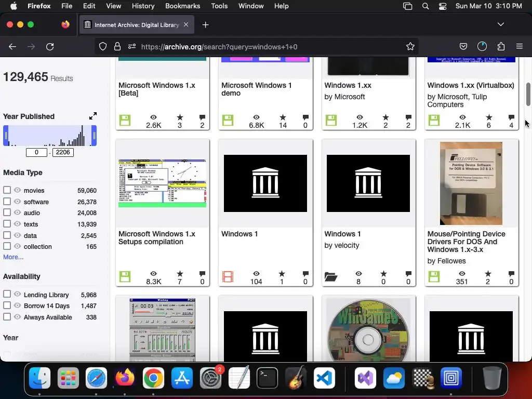This screenshot has height=399, width=532.
Task: Open Windows 1.xx (Virtualbox) item
Action: click(x=471, y=86)
